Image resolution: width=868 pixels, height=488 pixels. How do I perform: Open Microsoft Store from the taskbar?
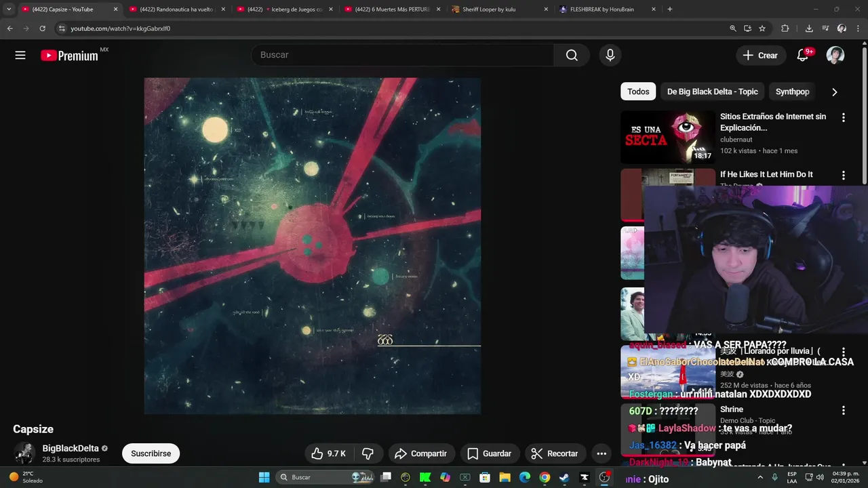click(x=485, y=477)
